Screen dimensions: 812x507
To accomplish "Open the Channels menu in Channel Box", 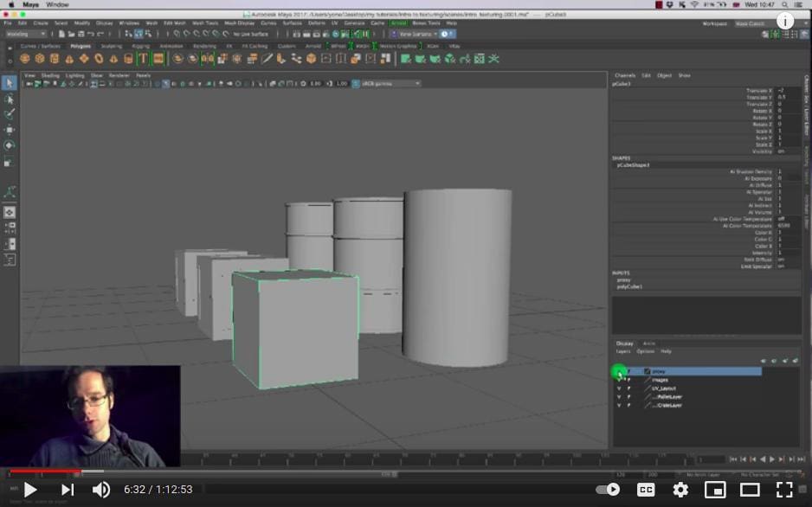I will (625, 75).
